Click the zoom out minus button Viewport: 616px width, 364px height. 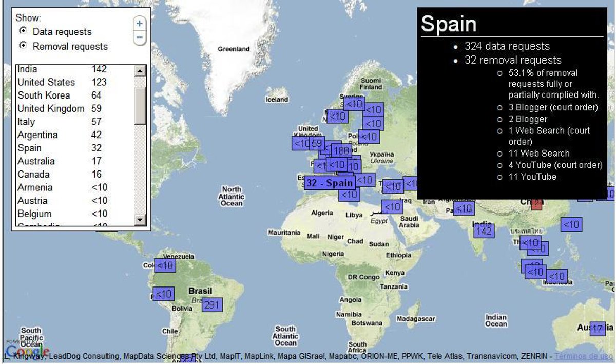coord(140,37)
